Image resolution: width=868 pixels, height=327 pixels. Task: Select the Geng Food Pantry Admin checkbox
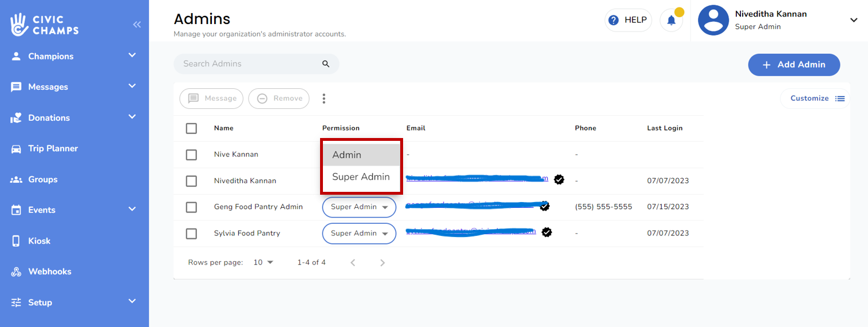(x=191, y=207)
